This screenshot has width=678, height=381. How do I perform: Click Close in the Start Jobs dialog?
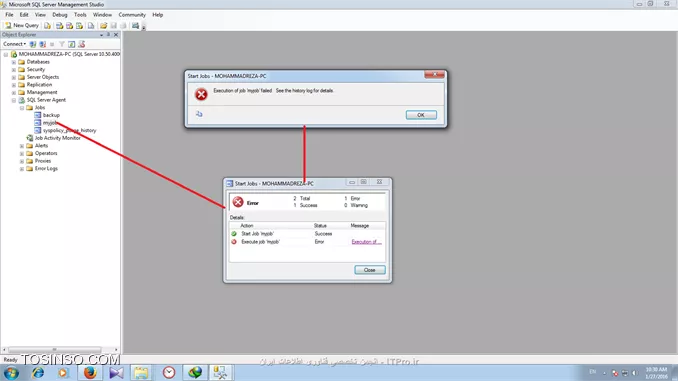(x=370, y=270)
